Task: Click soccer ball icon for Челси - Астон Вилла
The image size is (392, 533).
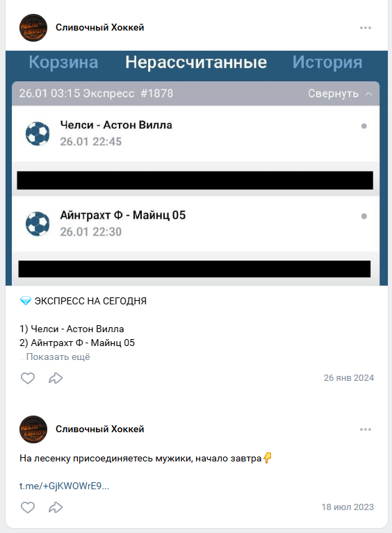Action: (38, 133)
